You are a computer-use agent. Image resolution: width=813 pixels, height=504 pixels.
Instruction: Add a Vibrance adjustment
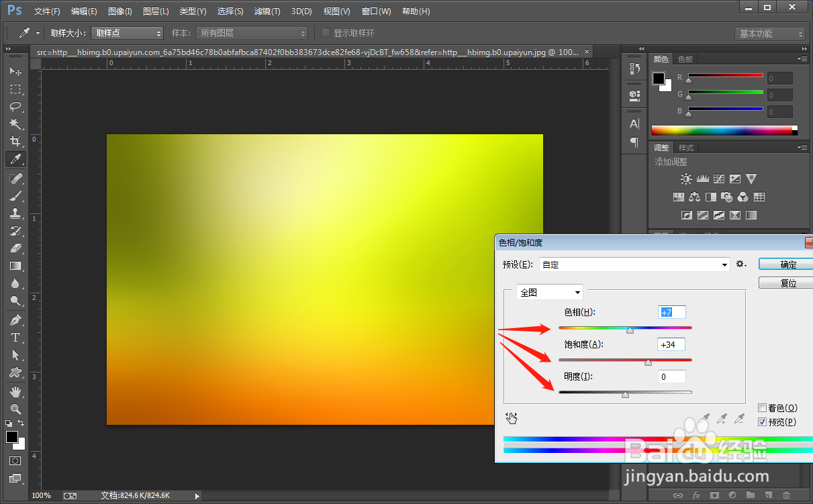(x=751, y=179)
